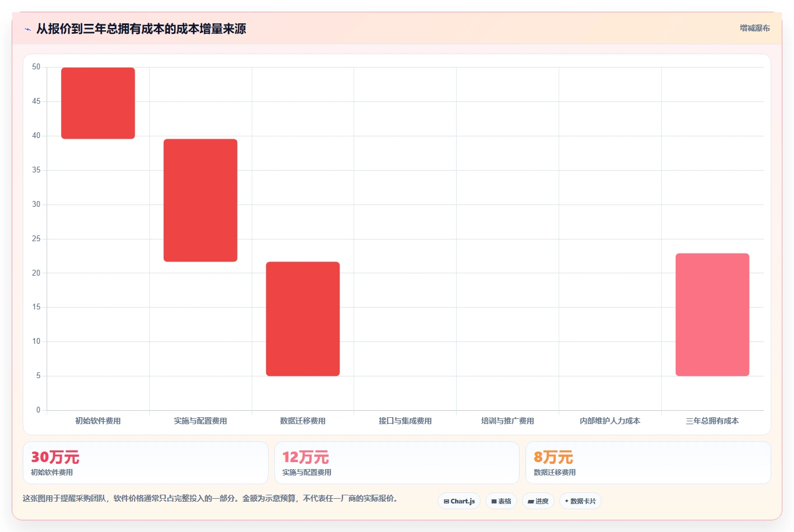
Task: Click the footnote text about 采购团队
Action: [x=210, y=498]
